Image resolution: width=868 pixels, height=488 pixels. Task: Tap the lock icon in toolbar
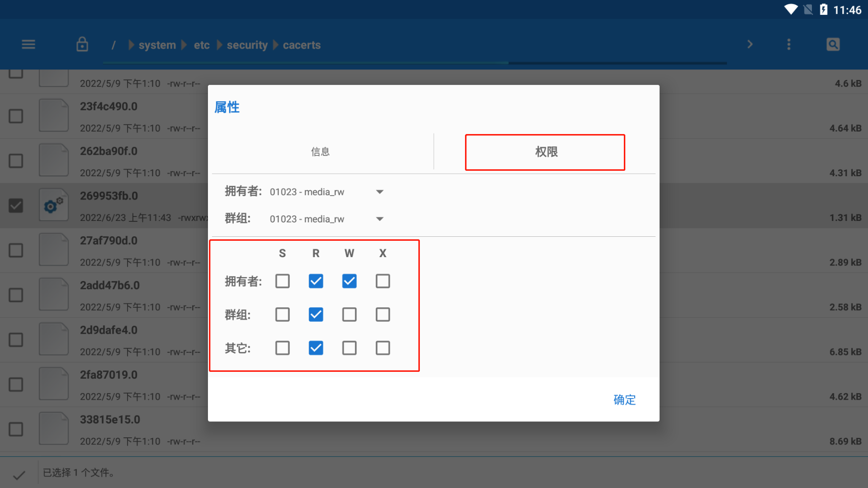82,45
